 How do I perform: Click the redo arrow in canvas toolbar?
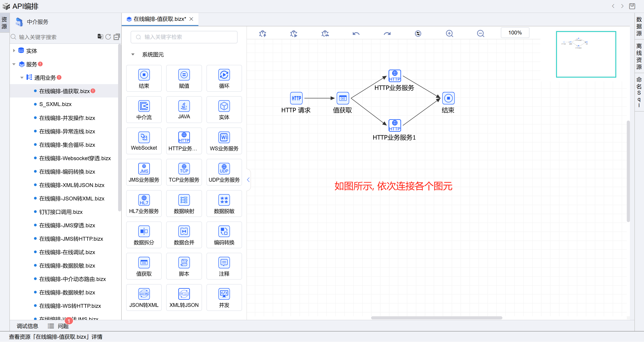[387, 33]
